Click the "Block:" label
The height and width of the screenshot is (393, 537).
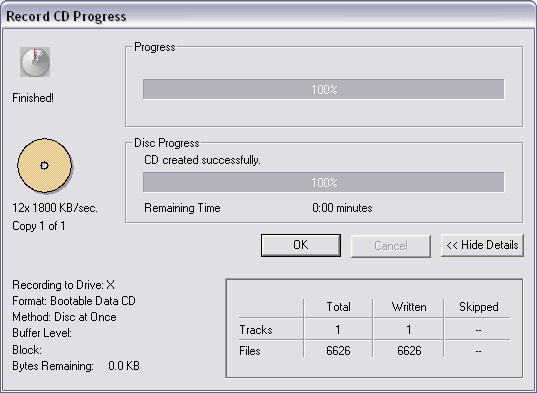[27, 350]
